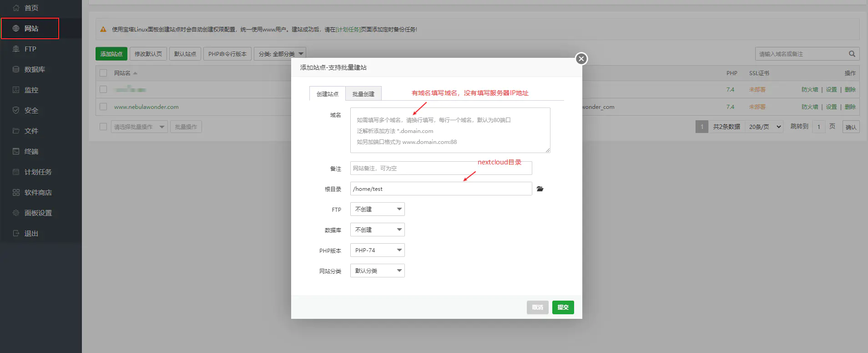Check the first blurred site row checkbox
868x353 pixels.
[x=103, y=89]
